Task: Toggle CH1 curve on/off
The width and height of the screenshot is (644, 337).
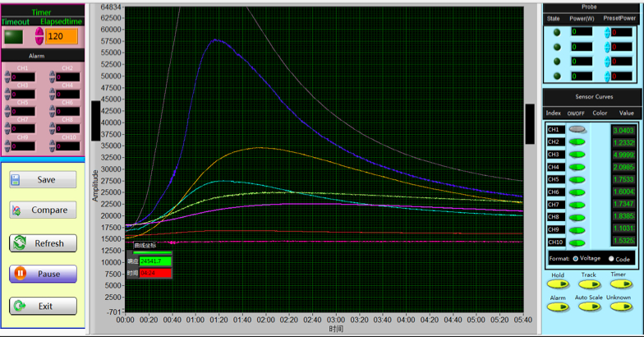Action: click(x=577, y=130)
